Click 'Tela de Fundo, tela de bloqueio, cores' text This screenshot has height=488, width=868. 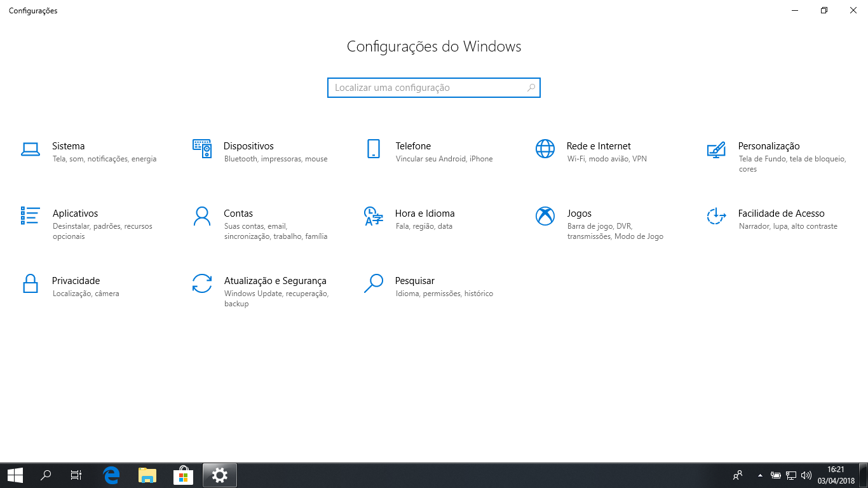coord(792,164)
